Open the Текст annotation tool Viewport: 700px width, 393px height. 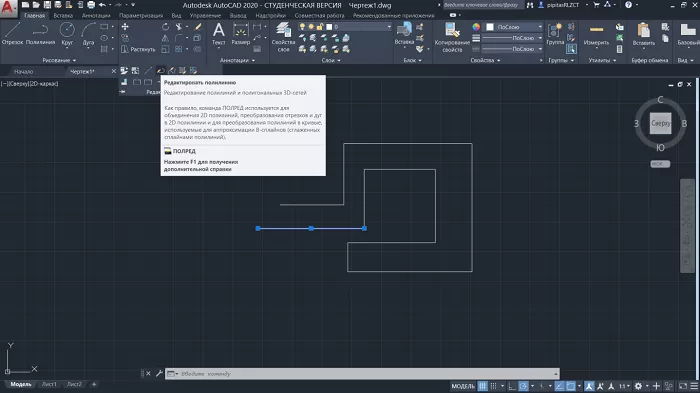click(x=218, y=34)
